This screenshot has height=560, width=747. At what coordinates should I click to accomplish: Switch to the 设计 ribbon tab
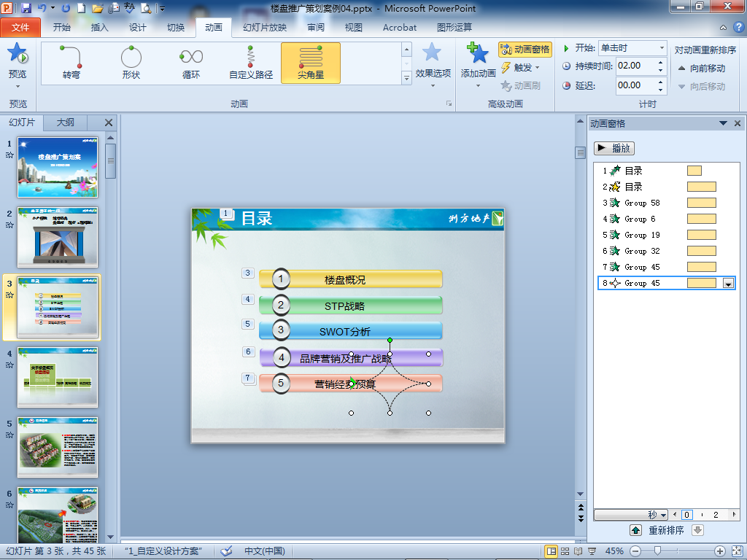(138, 28)
